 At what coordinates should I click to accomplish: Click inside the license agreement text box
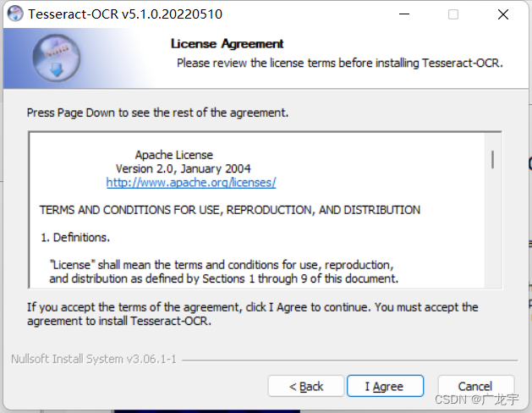point(257,211)
